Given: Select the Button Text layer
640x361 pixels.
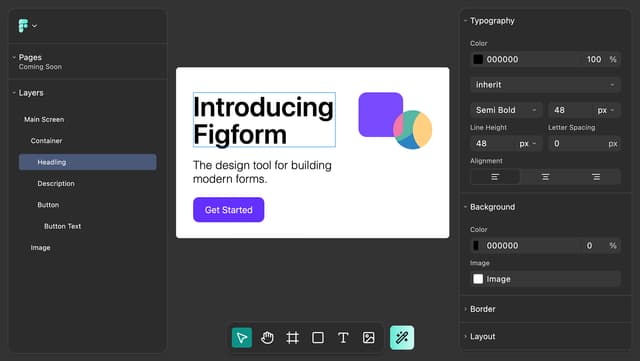Looking at the screenshot, I should [62, 226].
